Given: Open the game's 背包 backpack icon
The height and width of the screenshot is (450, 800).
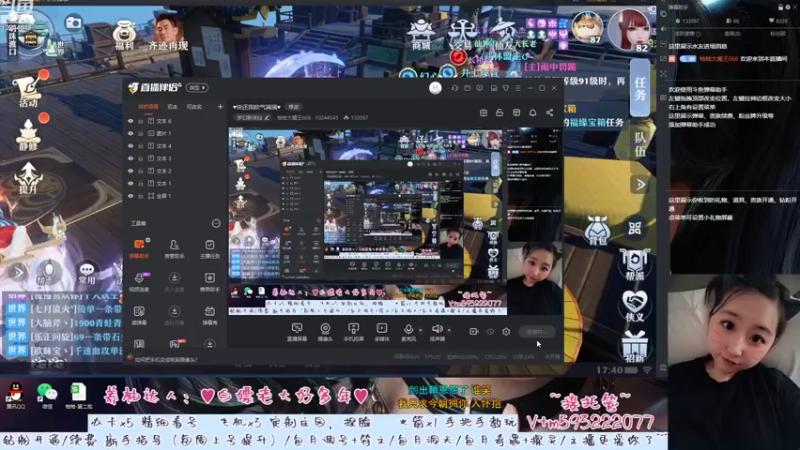Looking at the screenshot, I should pyautogui.click(x=597, y=231).
